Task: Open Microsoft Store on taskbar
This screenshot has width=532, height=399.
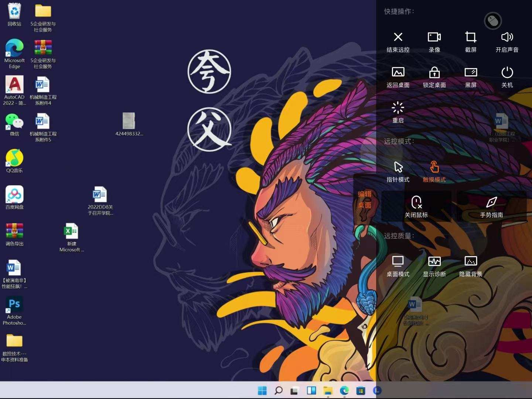Action: (x=361, y=391)
